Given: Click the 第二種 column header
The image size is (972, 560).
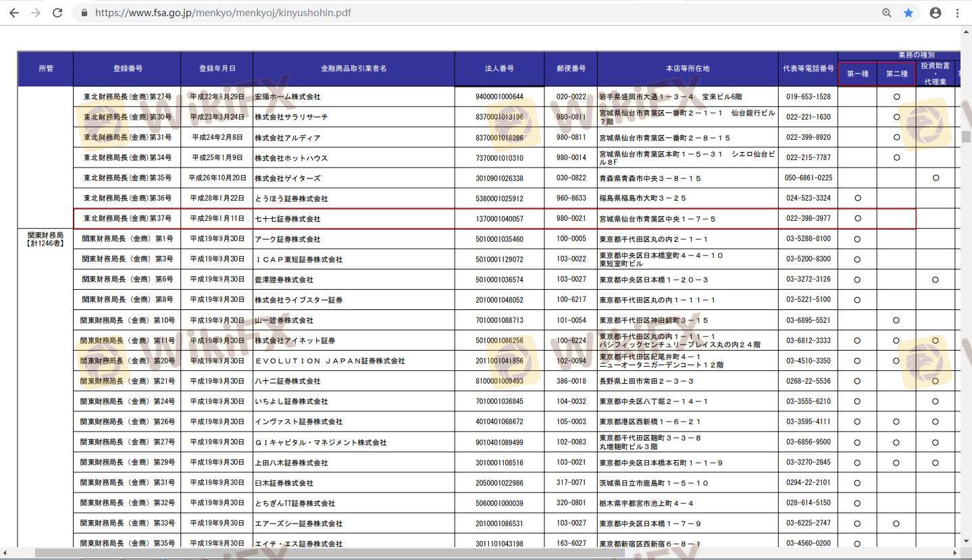Looking at the screenshot, I should pyautogui.click(x=896, y=74).
